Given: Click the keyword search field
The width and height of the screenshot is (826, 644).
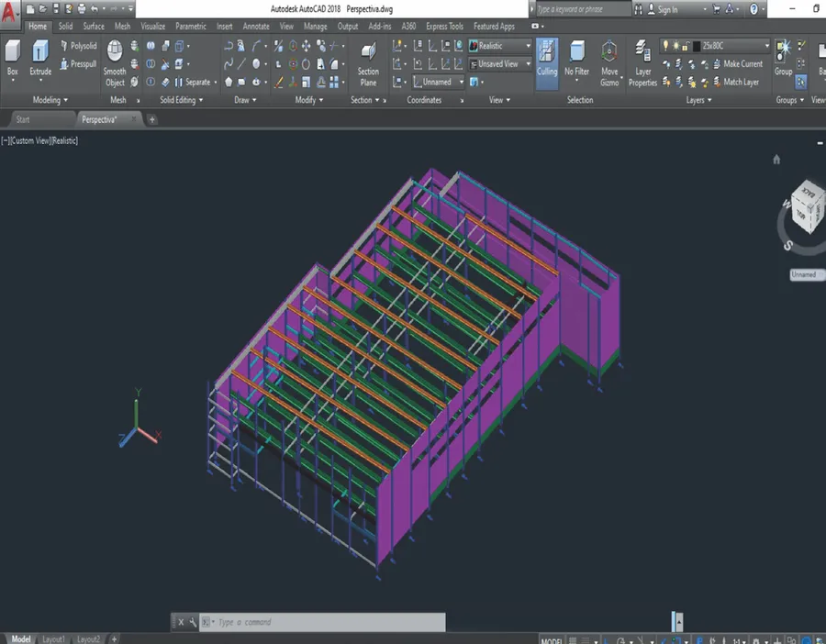Looking at the screenshot, I should [582, 9].
